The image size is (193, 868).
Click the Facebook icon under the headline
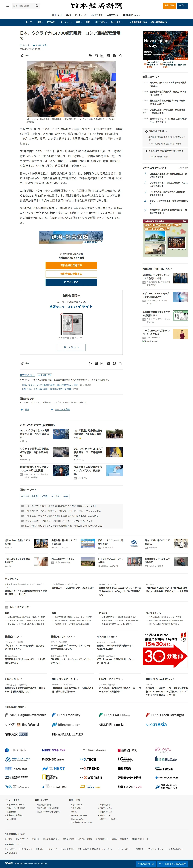pyautogui.click(x=114, y=56)
